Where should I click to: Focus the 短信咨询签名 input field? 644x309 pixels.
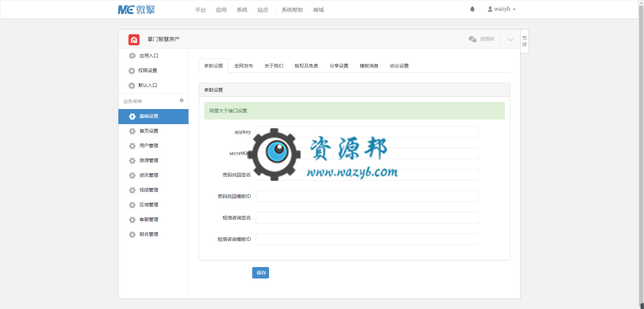367,218
